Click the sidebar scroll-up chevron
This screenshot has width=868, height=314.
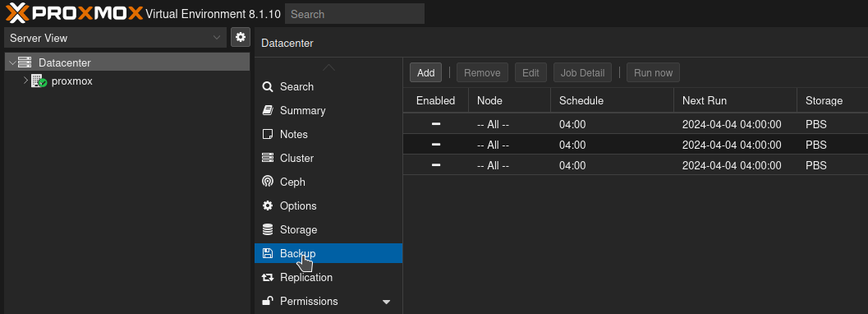point(328,67)
